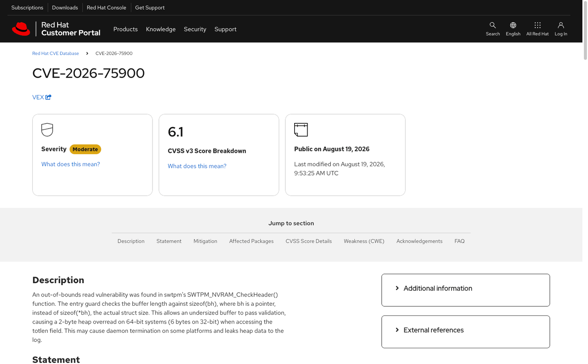
Task: Jump to the CVSS Score Details section
Action: [x=308, y=241]
